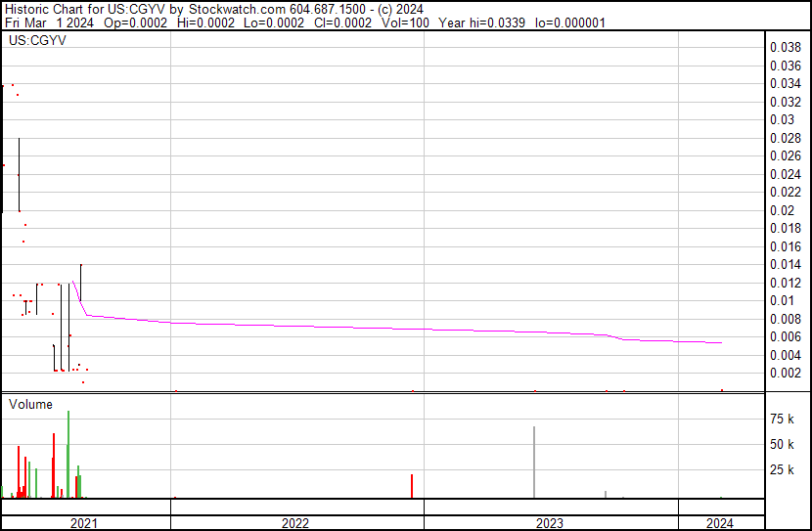
Task: Click the 0.002 price axis label
Action: (x=785, y=373)
